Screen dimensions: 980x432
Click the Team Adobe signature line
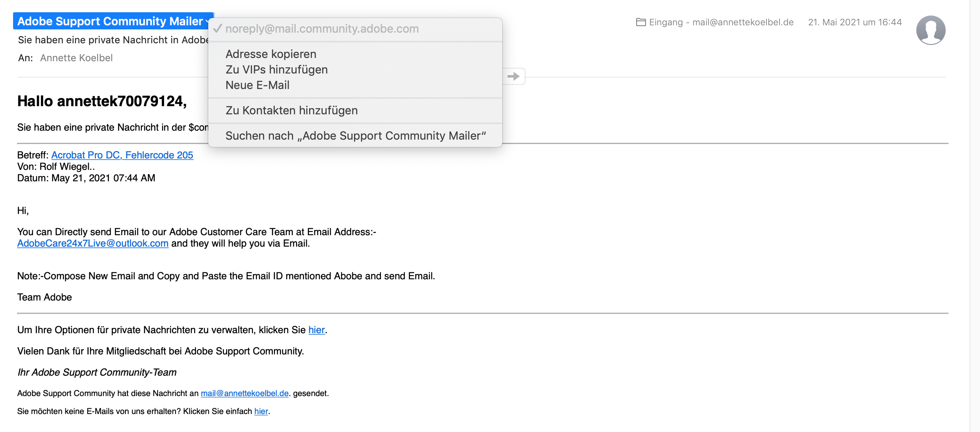[x=45, y=297]
